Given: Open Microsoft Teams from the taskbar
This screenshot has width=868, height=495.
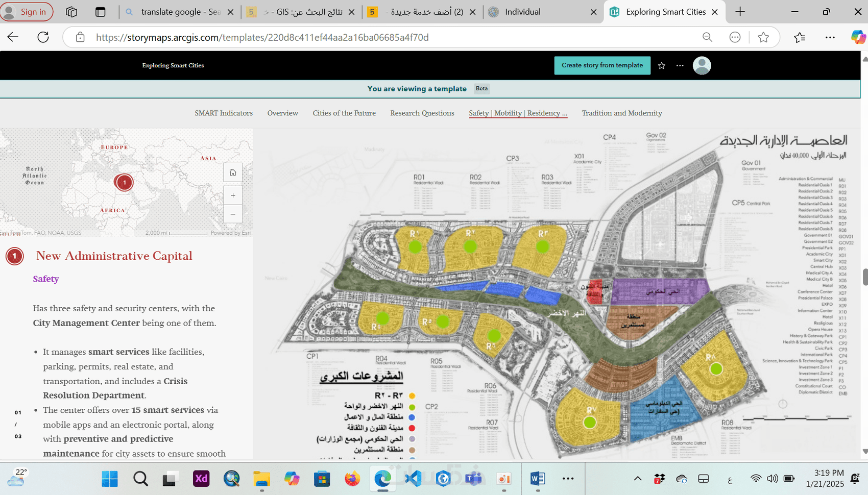Looking at the screenshot, I should click(473, 479).
